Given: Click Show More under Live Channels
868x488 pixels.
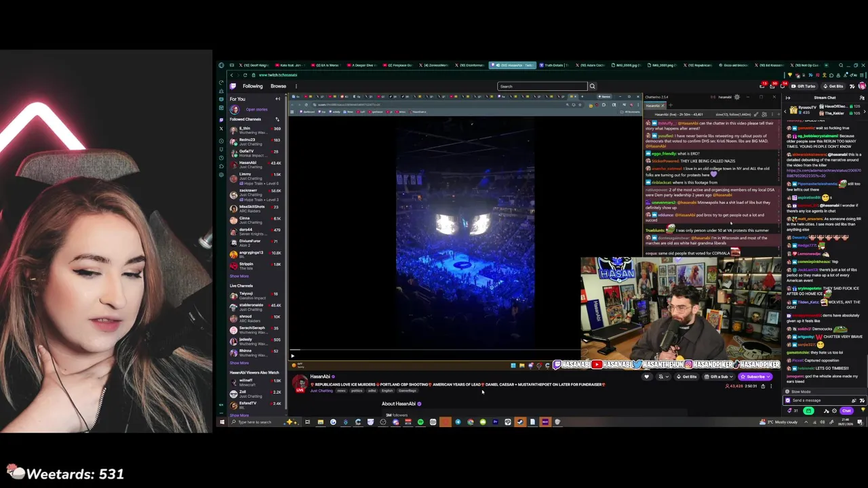Looking at the screenshot, I should (239, 363).
